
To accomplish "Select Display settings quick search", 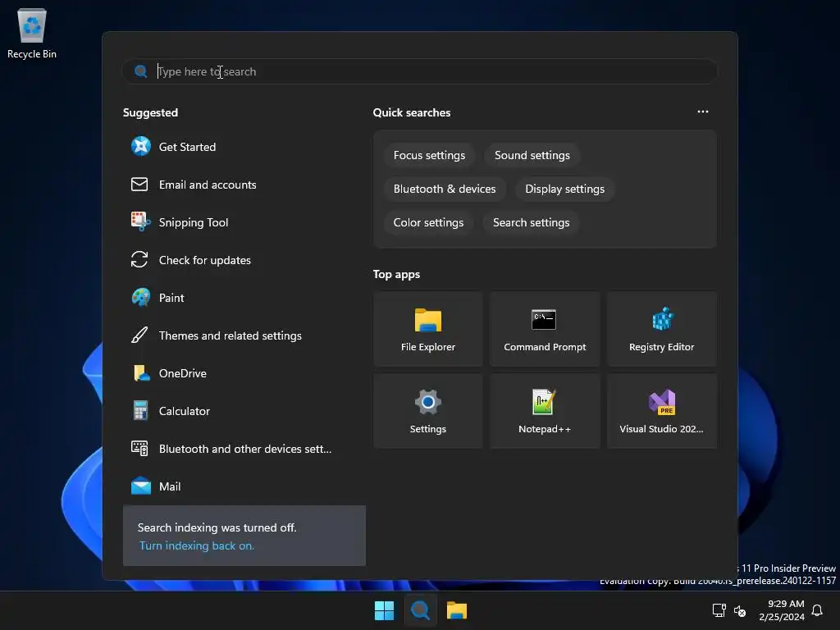I will pos(564,189).
